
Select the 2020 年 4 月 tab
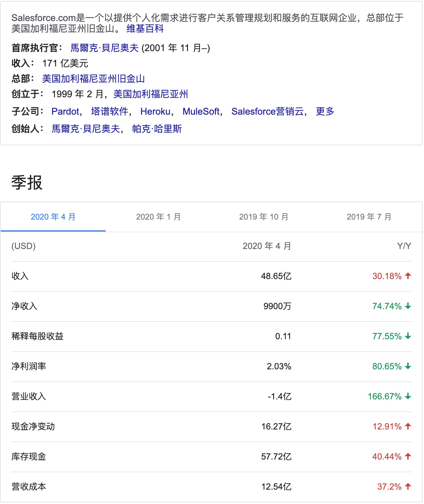coord(53,217)
